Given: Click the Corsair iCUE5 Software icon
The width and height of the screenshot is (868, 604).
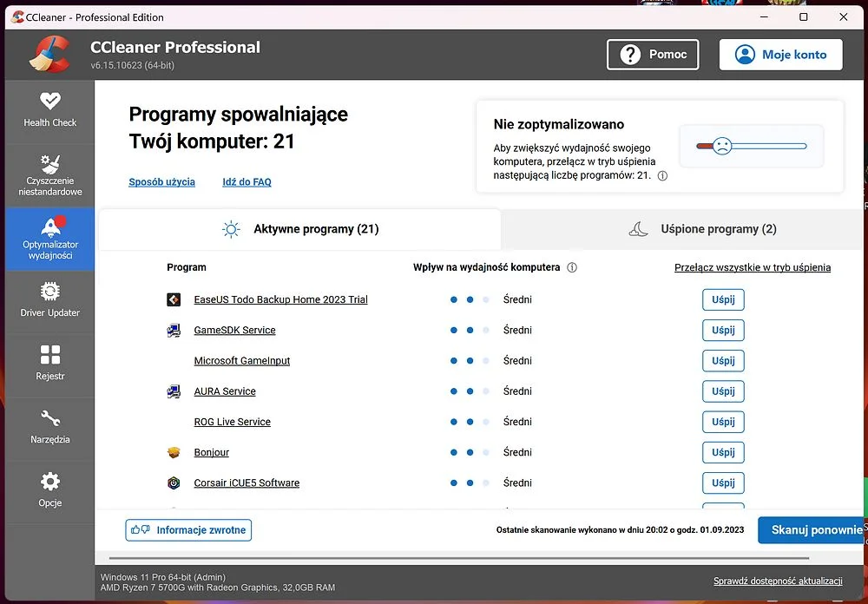Looking at the screenshot, I should [x=174, y=483].
